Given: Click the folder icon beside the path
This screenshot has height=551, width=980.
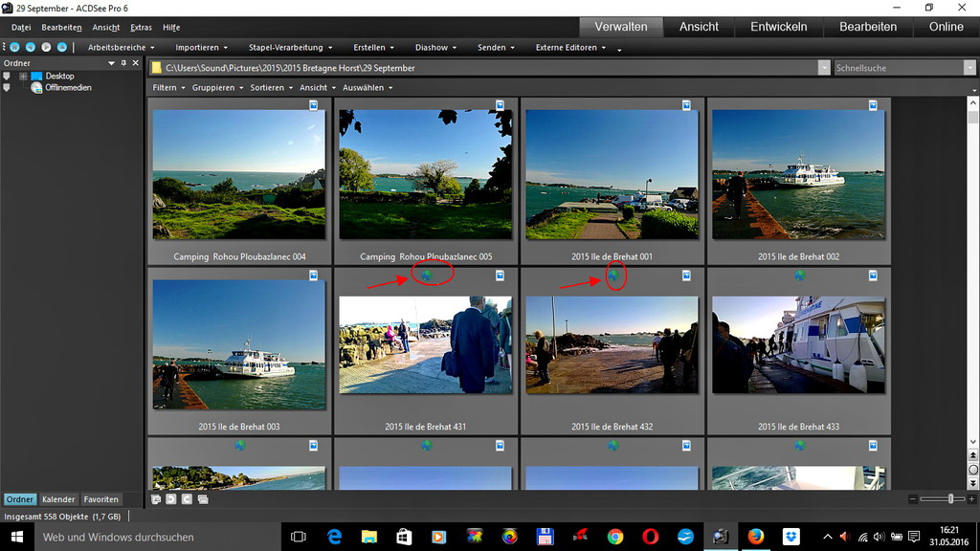Looking at the screenshot, I should (156, 68).
